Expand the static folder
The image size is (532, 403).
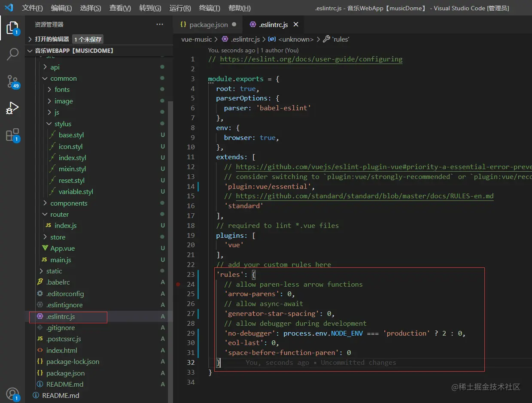tap(54, 271)
